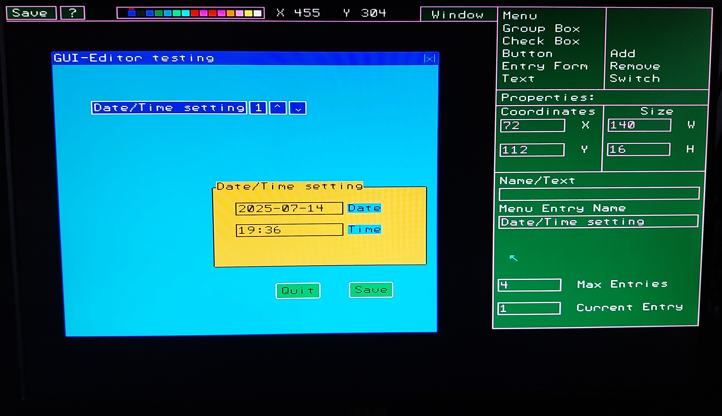Screen dimensions: 722x416
Task: Select Group Box in the element list
Action: [x=540, y=29]
